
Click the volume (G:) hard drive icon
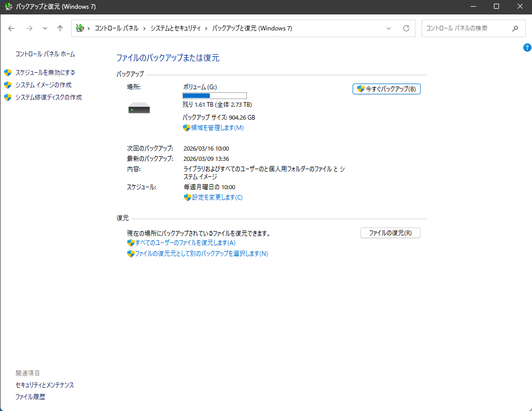coord(139,107)
